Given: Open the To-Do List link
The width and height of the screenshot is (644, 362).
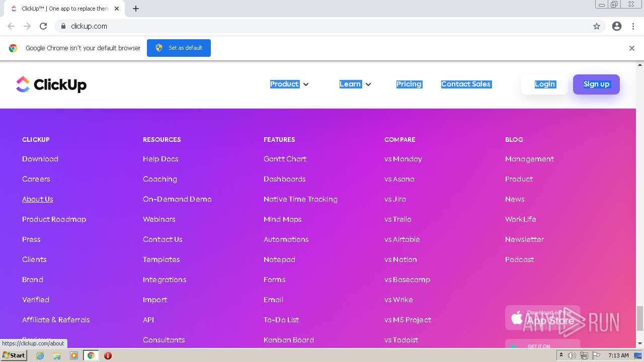Looking at the screenshot, I should 281,320.
